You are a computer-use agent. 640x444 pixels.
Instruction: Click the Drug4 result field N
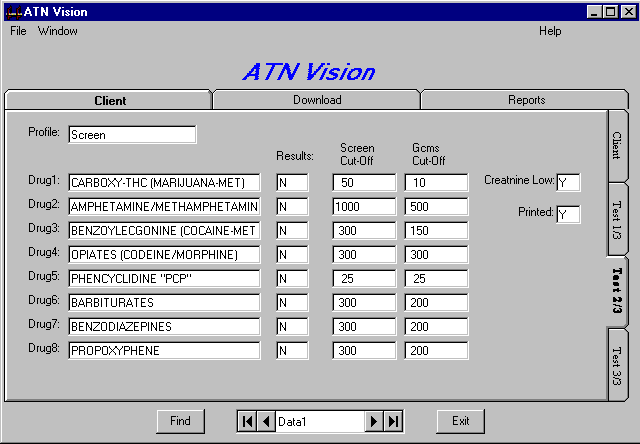click(x=292, y=255)
